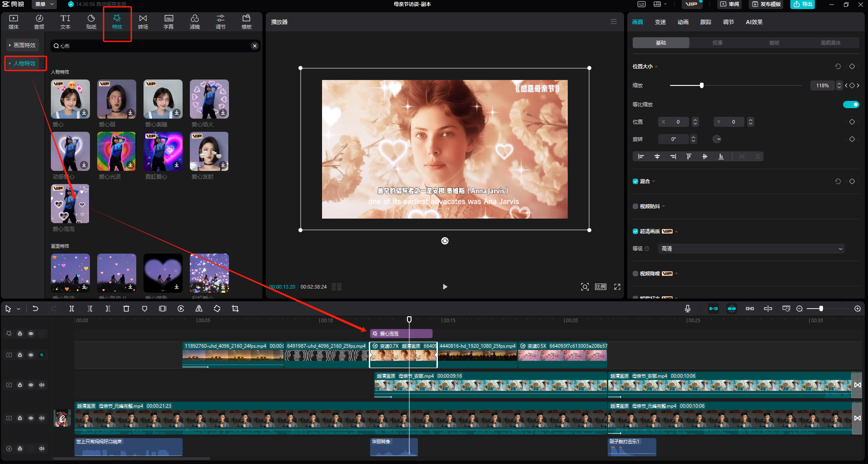Reverse the clip with the reverse-play icon

point(181,309)
